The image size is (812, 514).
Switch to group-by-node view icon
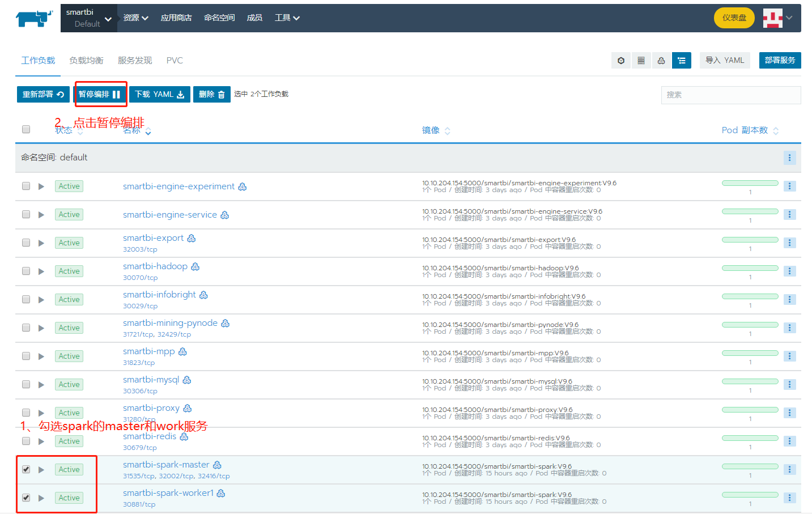[661, 60]
